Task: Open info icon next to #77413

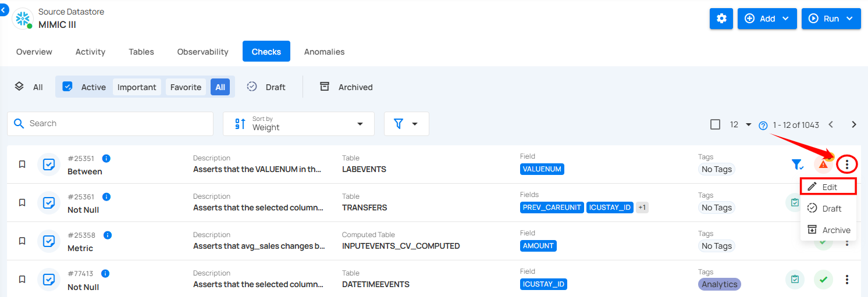Action: coord(105,273)
